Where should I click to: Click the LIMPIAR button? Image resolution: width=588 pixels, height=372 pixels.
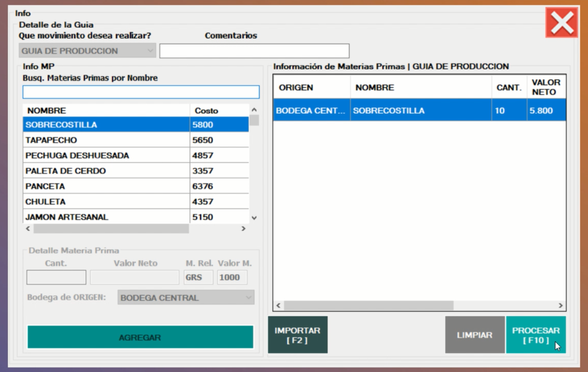[x=474, y=335]
